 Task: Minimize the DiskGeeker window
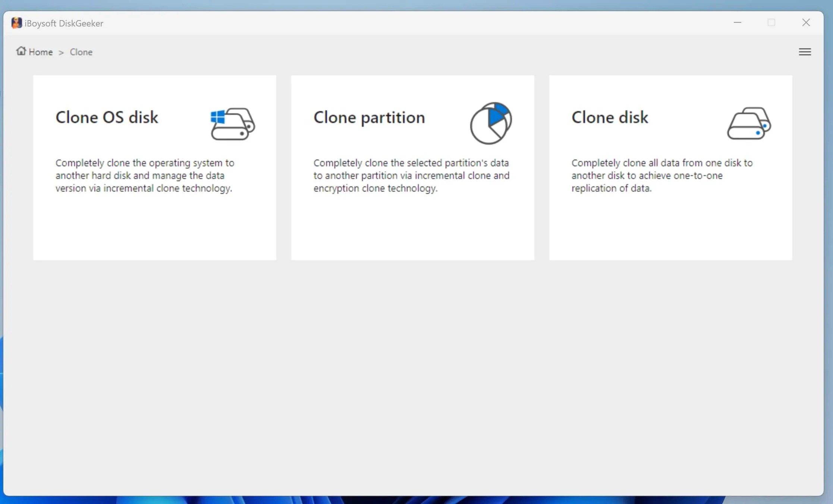pos(737,23)
